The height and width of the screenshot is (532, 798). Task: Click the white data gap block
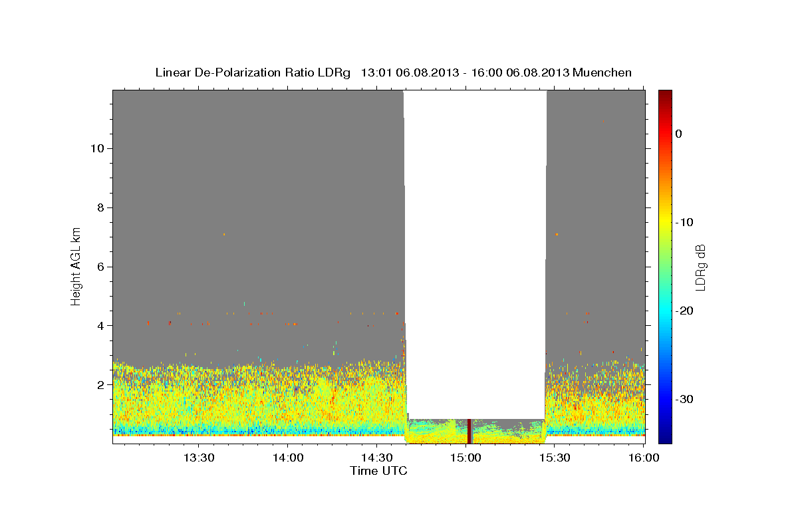[x=475, y=254]
